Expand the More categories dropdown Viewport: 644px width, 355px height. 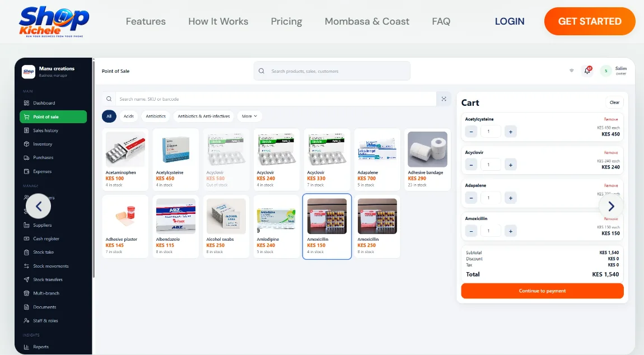[x=249, y=116]
